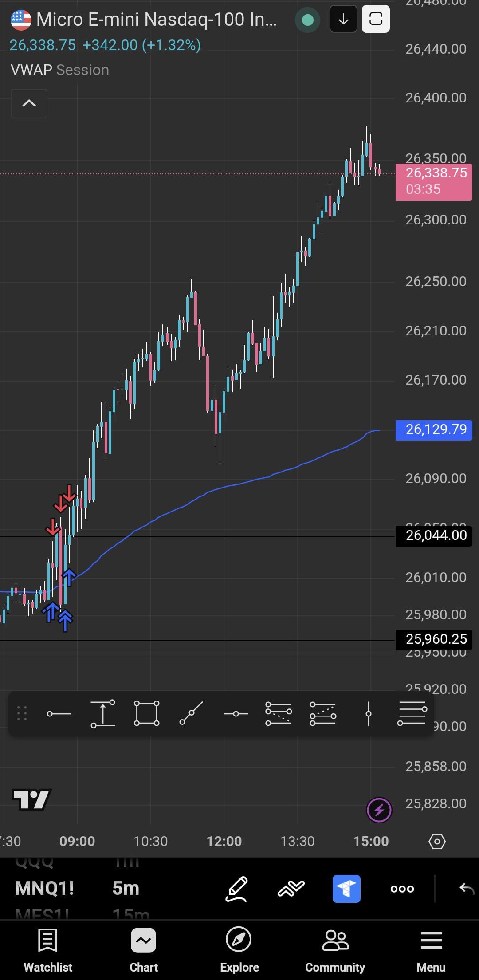
Task: Select the trend line tool
Action: coord(191,714)
